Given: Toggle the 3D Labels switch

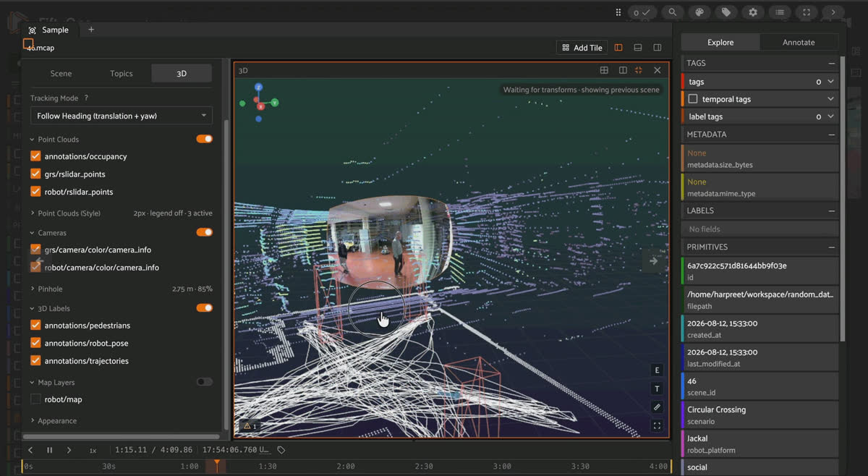Looking at the screenshot, I should [x=205, y=307].
